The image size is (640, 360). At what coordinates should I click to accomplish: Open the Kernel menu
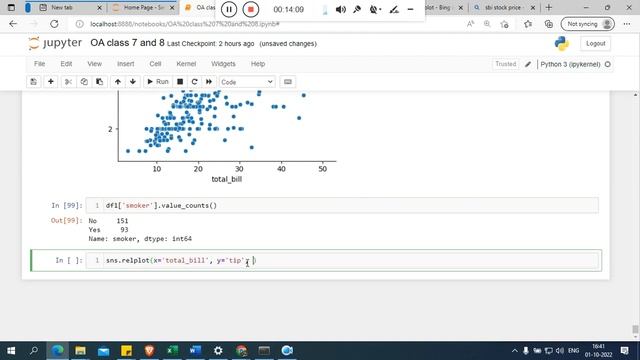186,64
